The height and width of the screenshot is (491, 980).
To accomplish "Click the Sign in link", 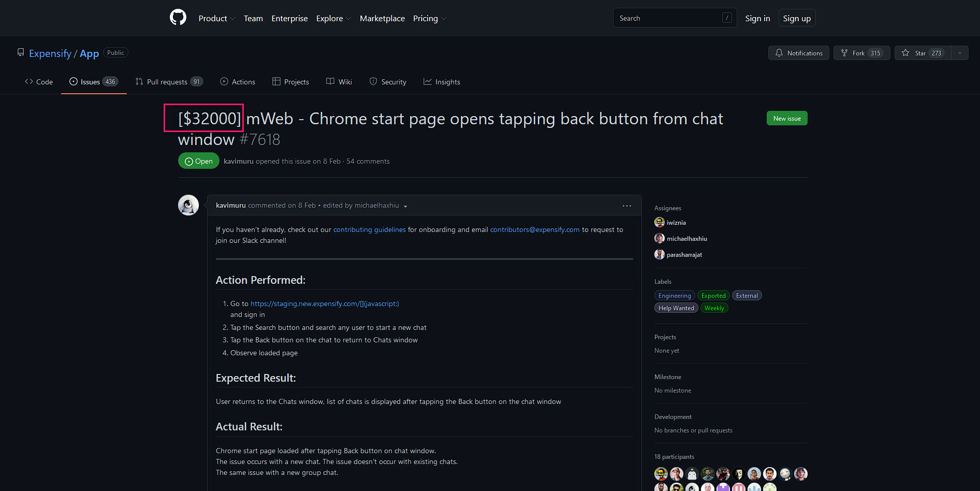I will tap(757, 18).
